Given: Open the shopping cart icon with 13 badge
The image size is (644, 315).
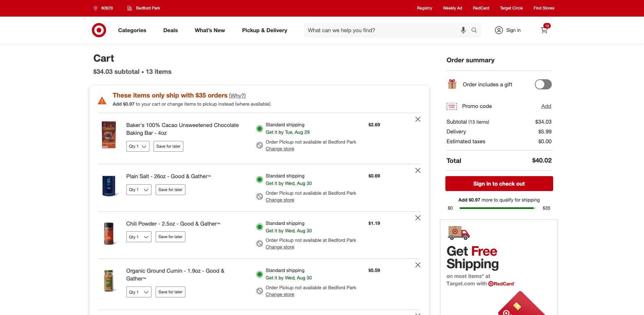Looking at the screenshot, I should (545, 29).
